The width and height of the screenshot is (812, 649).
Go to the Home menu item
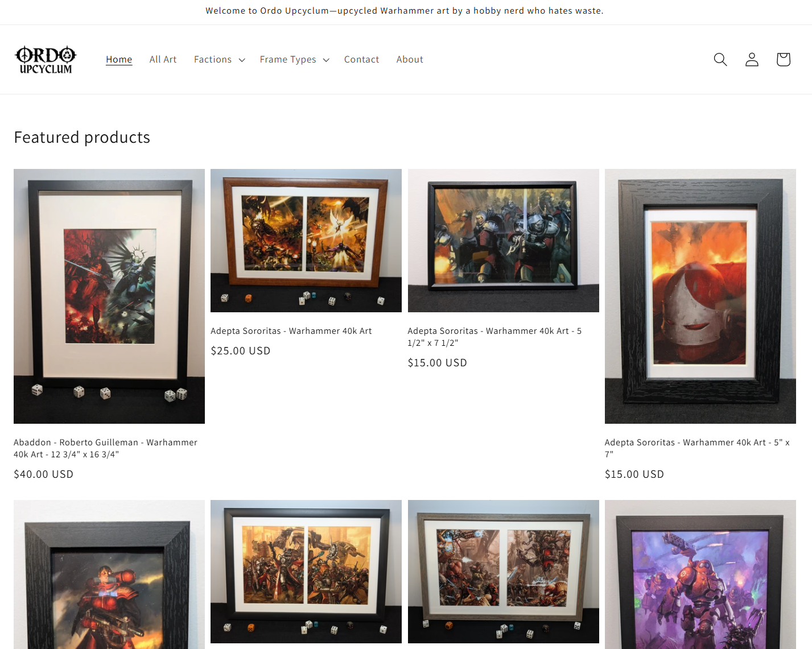pyautogui.click(x=119, y=59)
